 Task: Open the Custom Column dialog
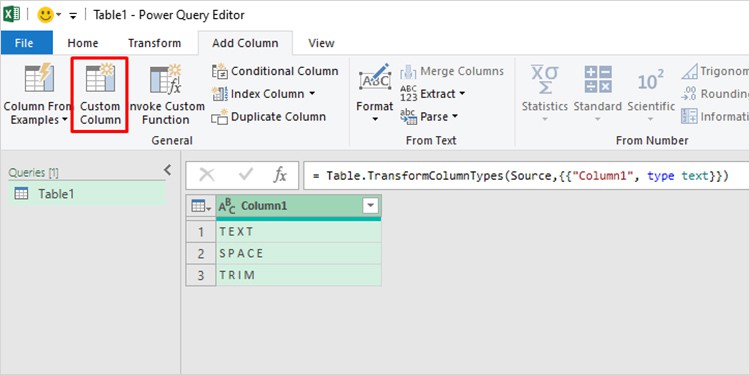coord(99,95)
